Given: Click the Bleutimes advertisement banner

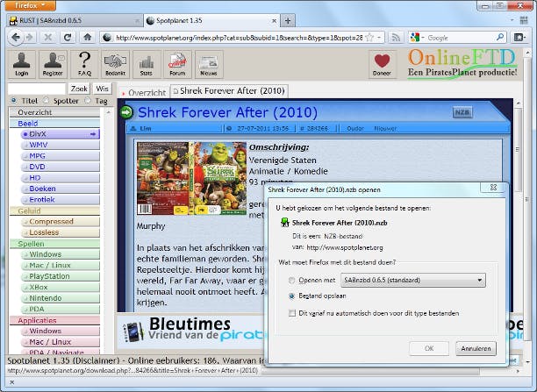Looking at the screenshot, I should click(192, 331).
